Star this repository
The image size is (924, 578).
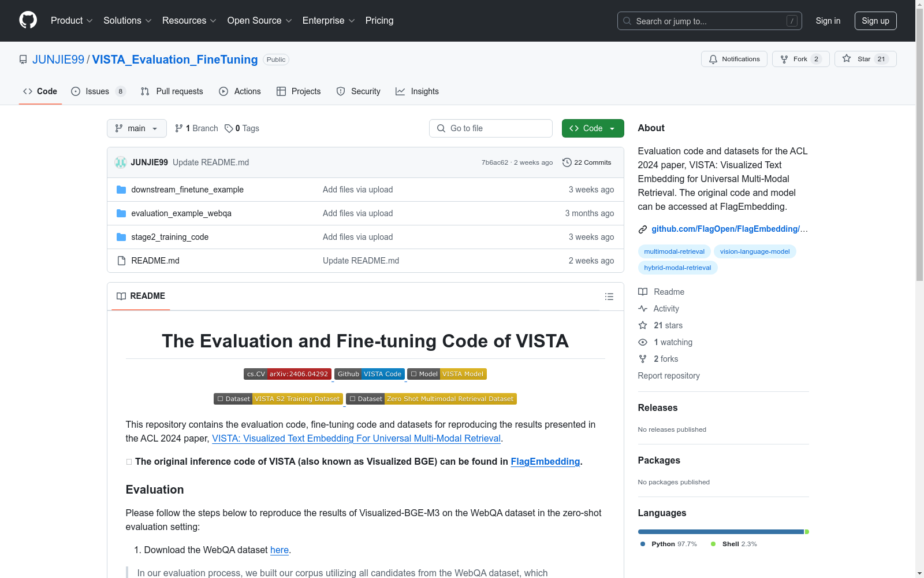coord(865,59)
